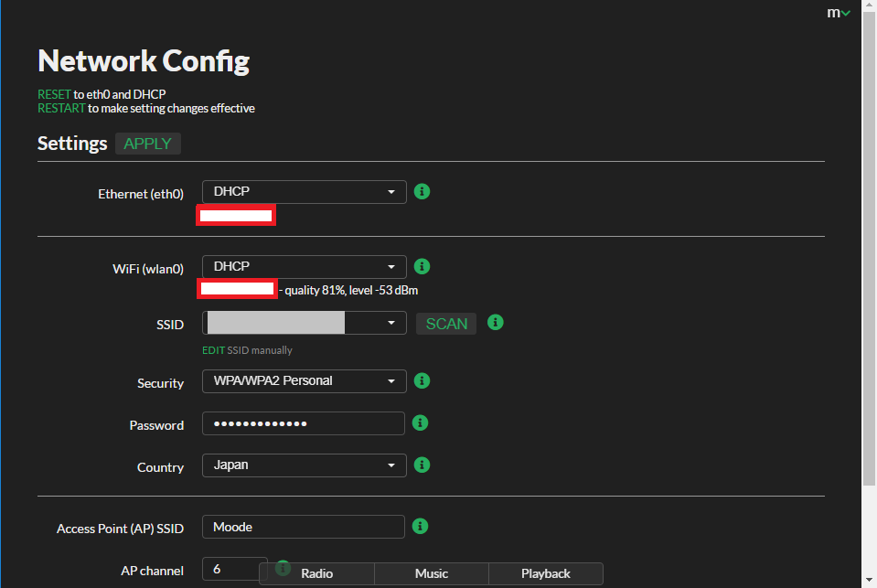Click the RESET to eth0 link
The image size is (877, 588).
click(54, 94)
